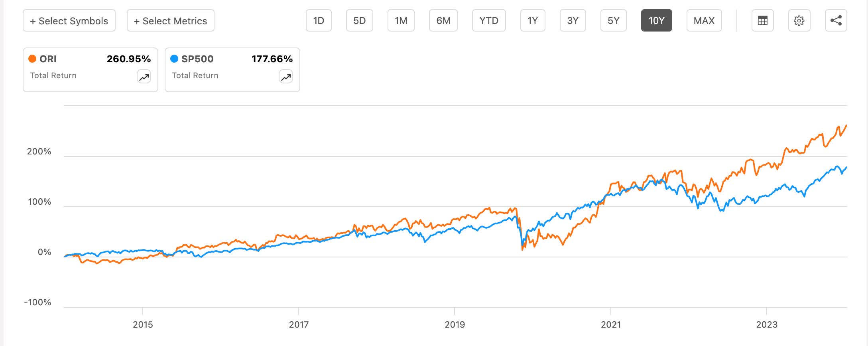Open the Select Symbols picker
This screenshot has width=868, height=346.
pos(69,21)
